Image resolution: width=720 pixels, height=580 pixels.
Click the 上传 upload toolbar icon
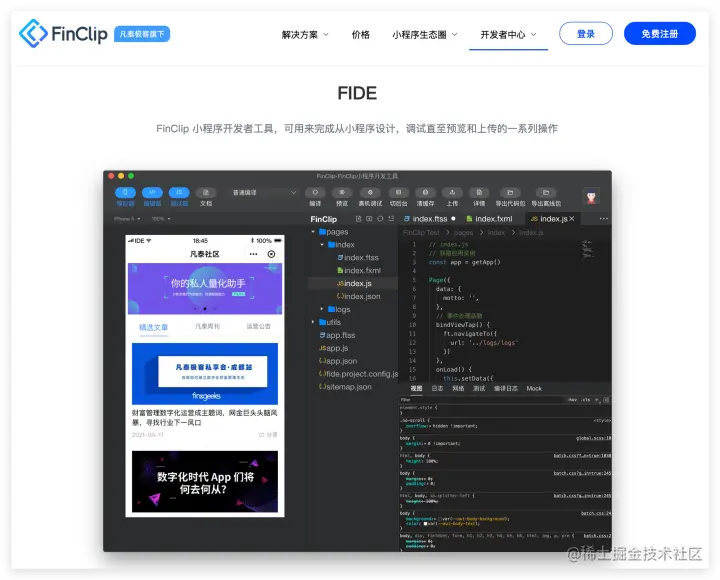tap(452, 192)
